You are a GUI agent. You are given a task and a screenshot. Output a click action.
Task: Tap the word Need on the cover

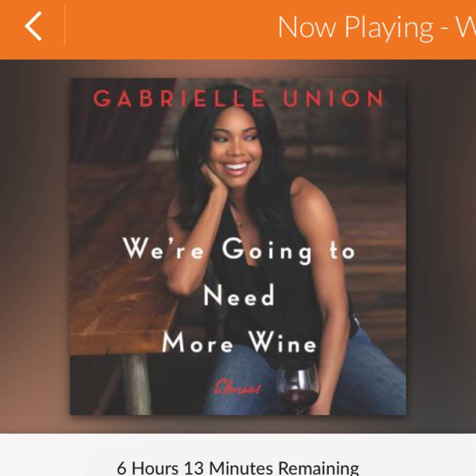click(x=239, y=295)
